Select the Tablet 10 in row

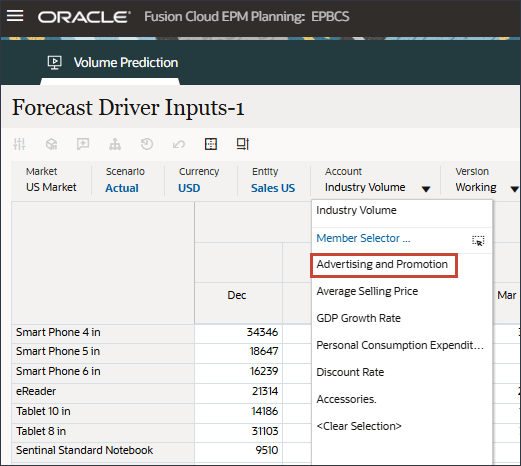[x=103, y=413]
